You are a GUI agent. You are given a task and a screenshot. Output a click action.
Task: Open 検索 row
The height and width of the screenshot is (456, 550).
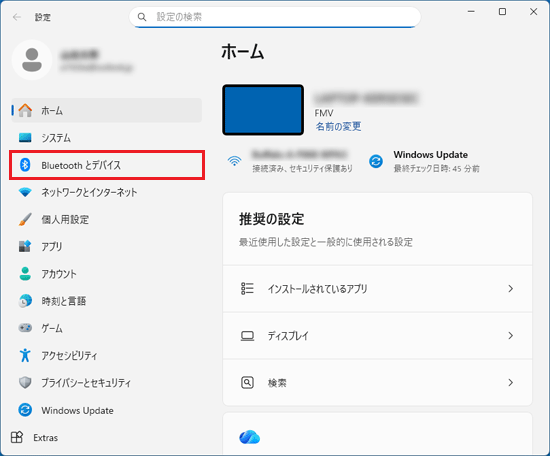pos(377,382)
